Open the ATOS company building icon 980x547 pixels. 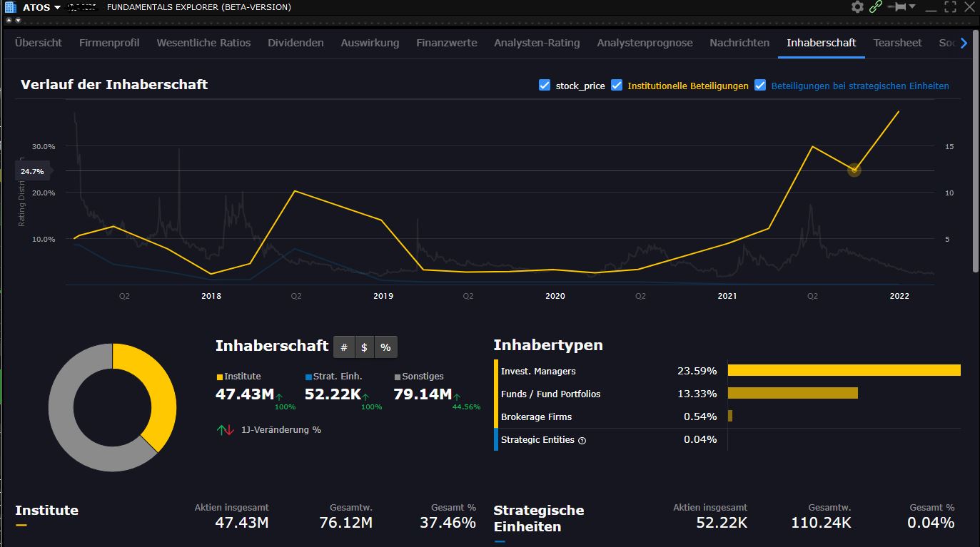pos(9,7)
